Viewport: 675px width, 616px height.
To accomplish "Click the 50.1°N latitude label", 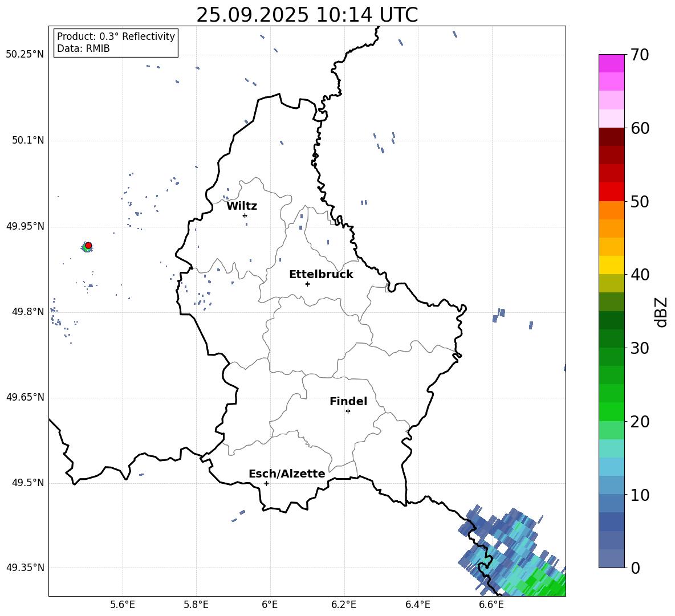I will point(28,140).
